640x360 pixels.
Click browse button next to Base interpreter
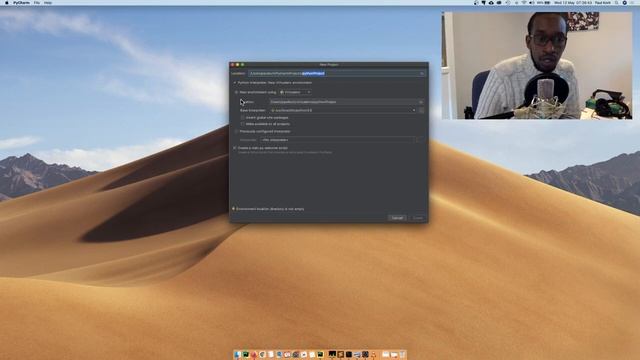click(x=421, y=110)
